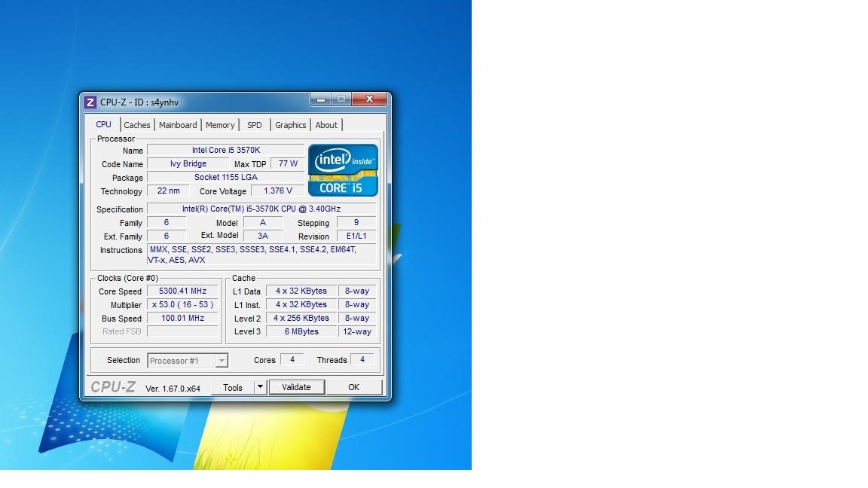The image size is (868, 488).
Task: Minimize the CPU-Z window
Action: click(x=320, y=99)
